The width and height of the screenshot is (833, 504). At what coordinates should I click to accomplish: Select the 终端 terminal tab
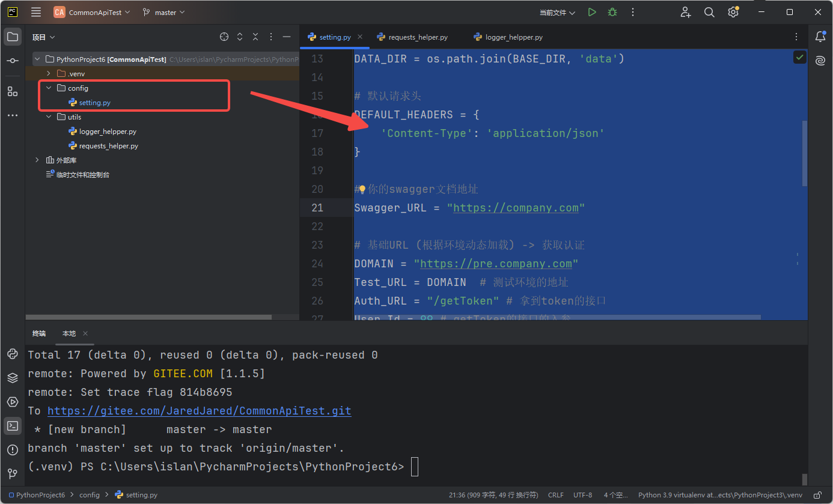click(39, 333)
